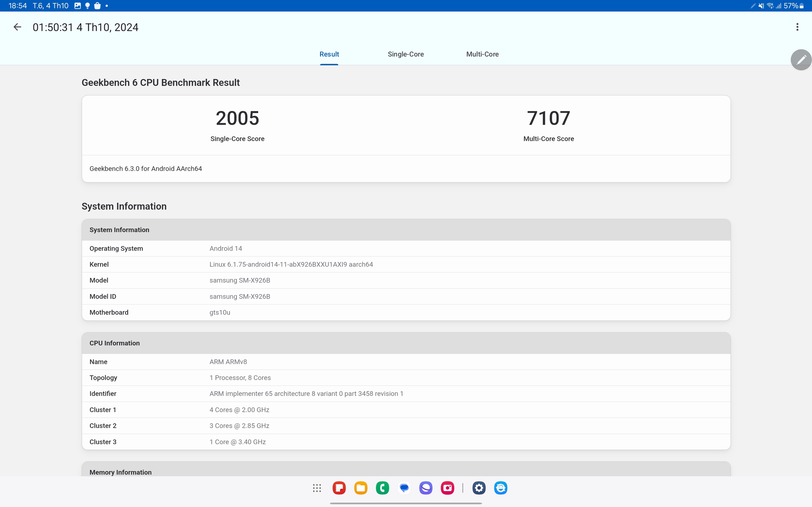Open the red Camera app

pos(447,488)
